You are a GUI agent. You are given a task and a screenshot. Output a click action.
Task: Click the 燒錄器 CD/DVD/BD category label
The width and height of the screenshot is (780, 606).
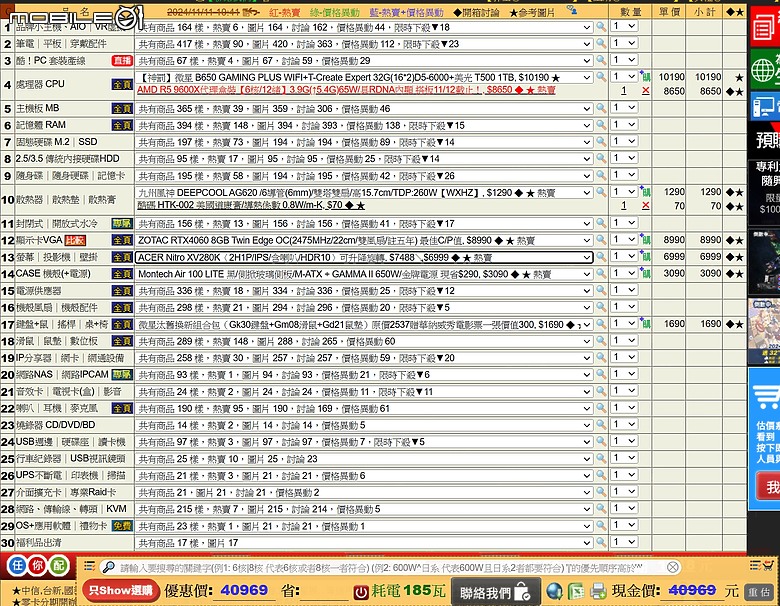[55, 425]
